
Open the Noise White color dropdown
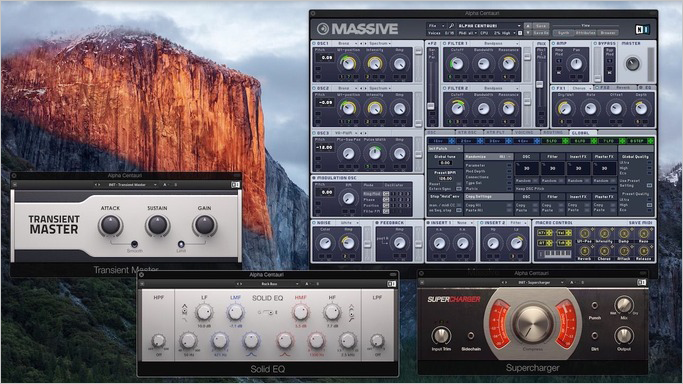pos(348,222)
